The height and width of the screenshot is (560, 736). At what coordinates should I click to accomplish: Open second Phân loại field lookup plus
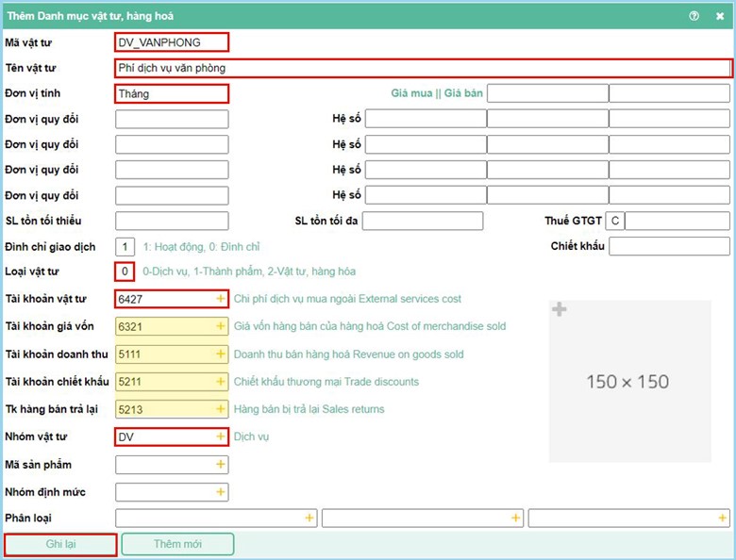pos(515,519)
